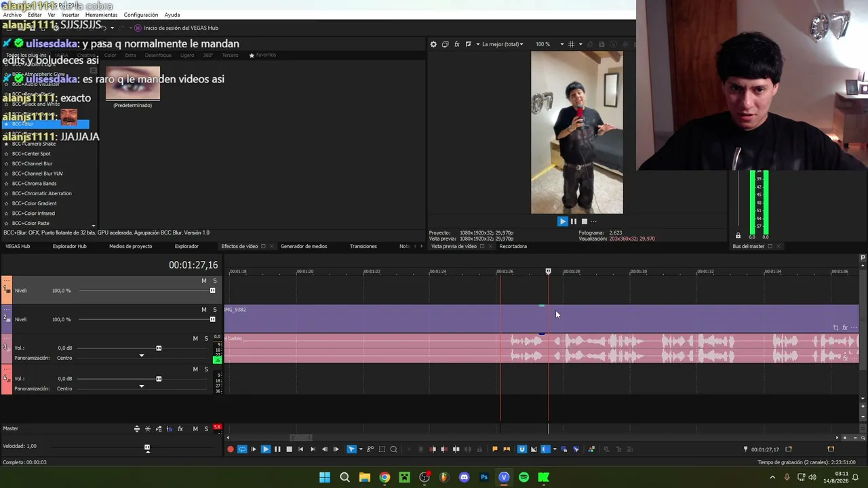
Task: Click play from start in the transport bar
Action: (254, 449)
